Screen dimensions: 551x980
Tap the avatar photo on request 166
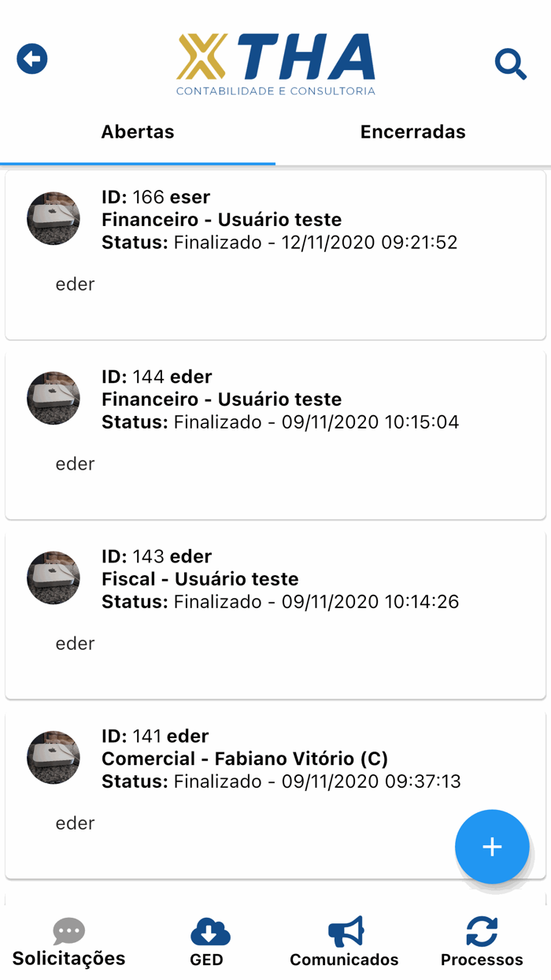click(x=53, y=218)
